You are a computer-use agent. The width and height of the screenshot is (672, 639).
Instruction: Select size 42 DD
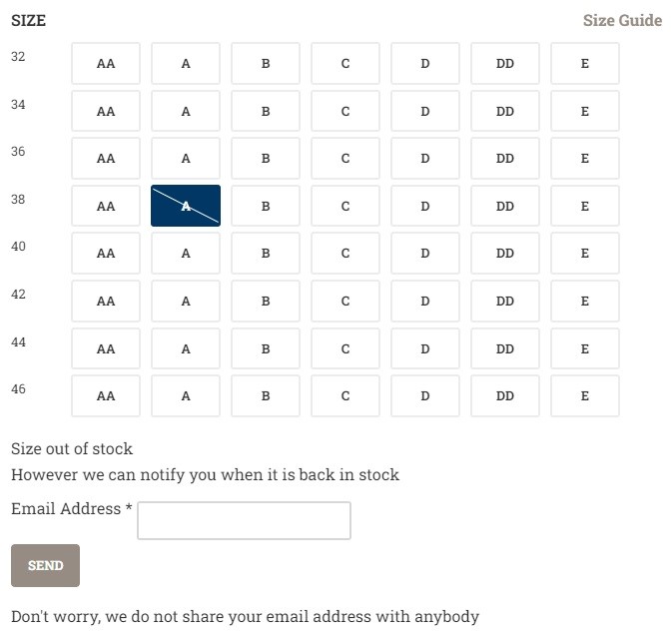505,302
